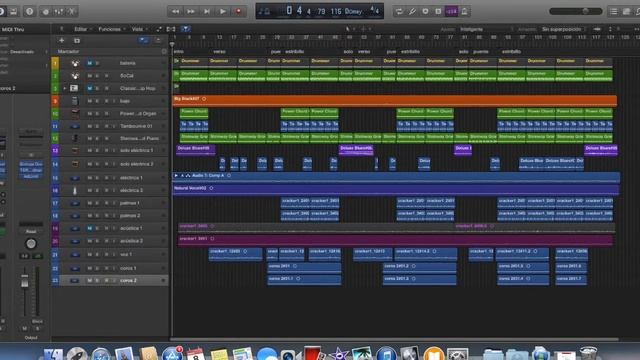Screen dimensions: 640x360
Task: Unmute the acústica 1 track
Action: coord(89,228)
